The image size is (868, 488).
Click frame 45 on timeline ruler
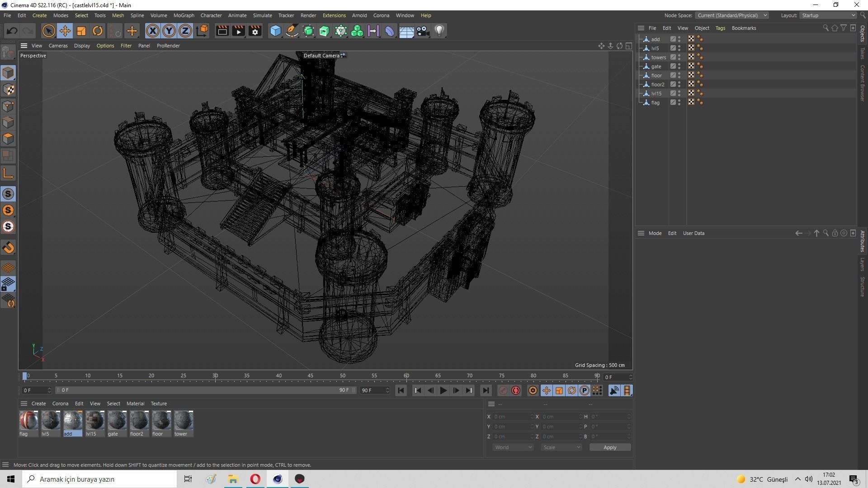point(311,376)
